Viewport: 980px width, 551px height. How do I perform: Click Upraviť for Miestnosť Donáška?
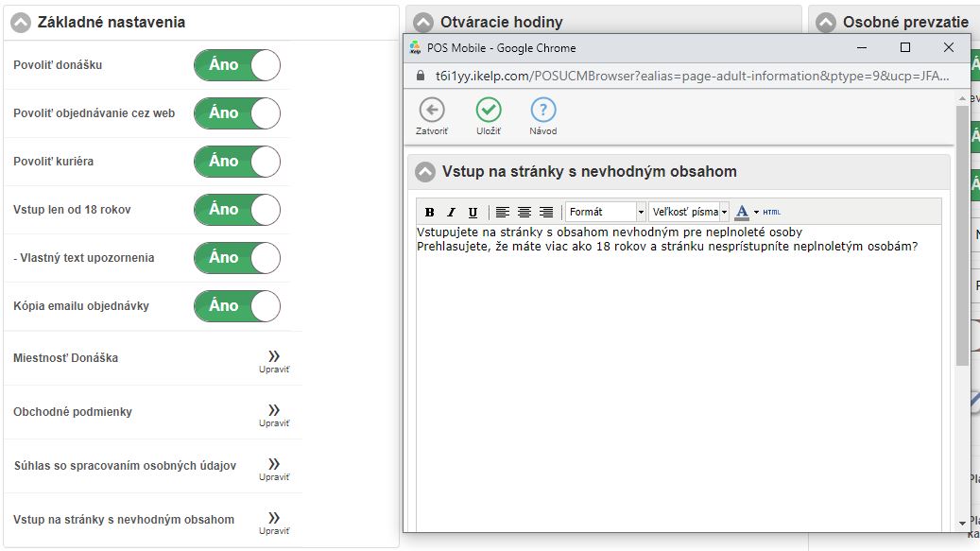[274, 361]
